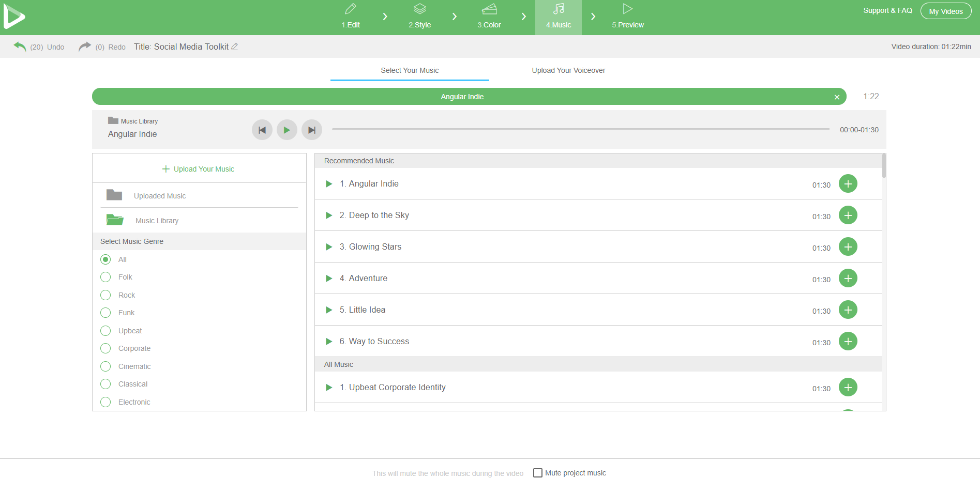This screenshot has width=980, height=478.
Task: Click the chevron after 4.Music step
Action: [x=593, y=17]
